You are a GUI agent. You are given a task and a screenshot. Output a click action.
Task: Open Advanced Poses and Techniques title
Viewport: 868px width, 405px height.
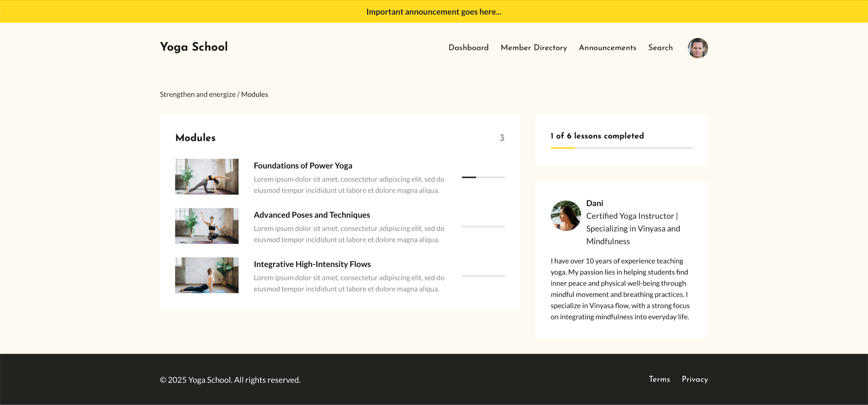[x=312, y=215]
